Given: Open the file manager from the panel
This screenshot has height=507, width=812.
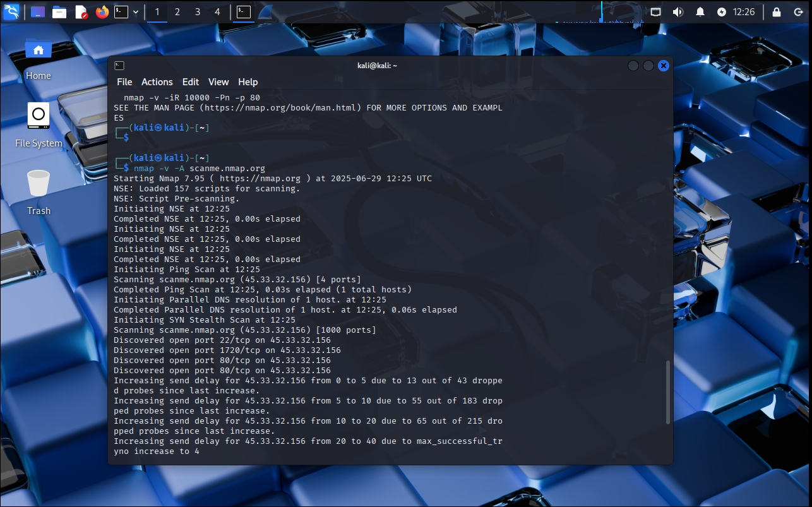Looking at the screenshot, I should [59, 12].
